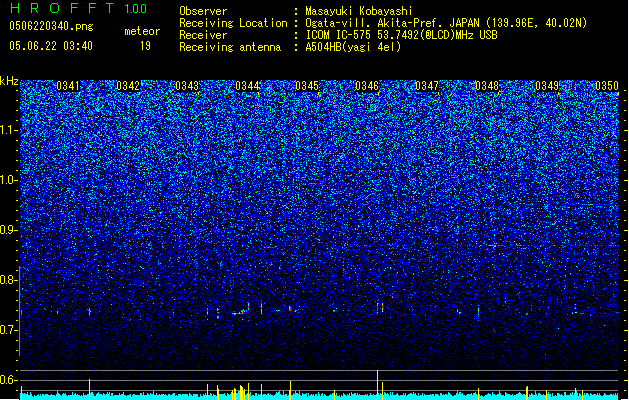Select the file name 0506220340.png
Image resolution: width=629 pixels, height=400 pixels.
pos(51,26)
